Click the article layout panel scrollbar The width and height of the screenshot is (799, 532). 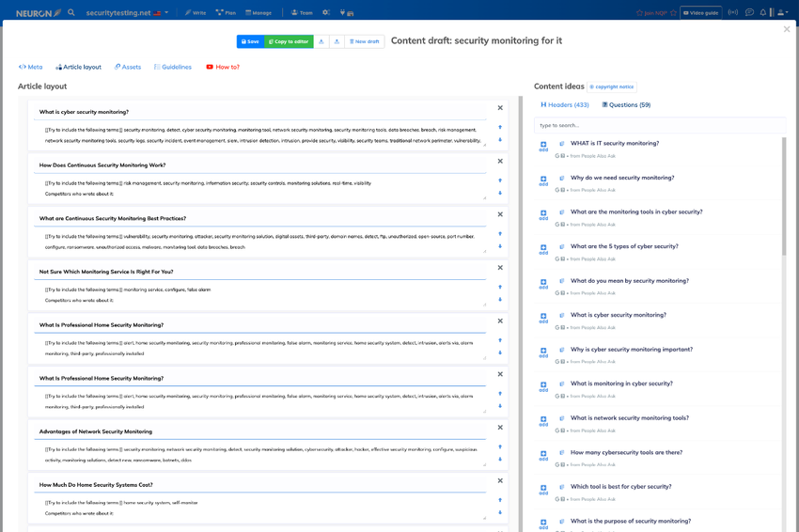click(x=521, y=314)
